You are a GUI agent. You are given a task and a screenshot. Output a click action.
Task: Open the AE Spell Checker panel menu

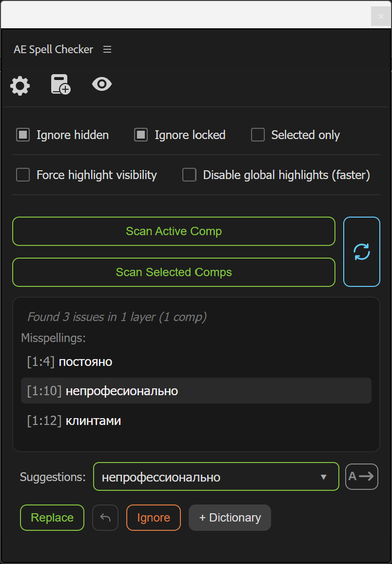107,49
